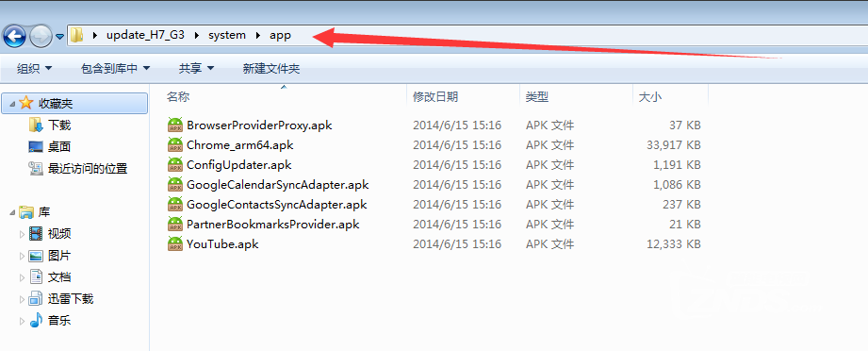Viewport: 868px width, 351px height.
Task: Click the music note icon beside 音乐
Action: click(x=36, y=320)
